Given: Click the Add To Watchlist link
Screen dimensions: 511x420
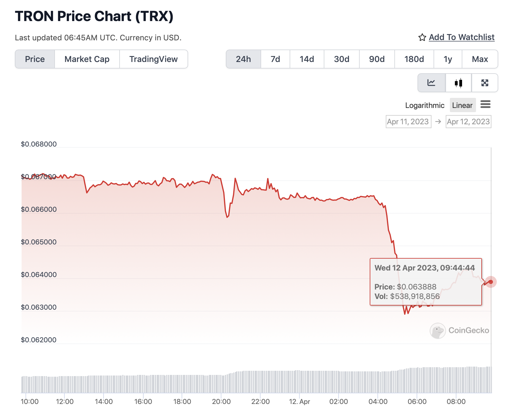Looking at the screenshot, I should tap(461, 37).
